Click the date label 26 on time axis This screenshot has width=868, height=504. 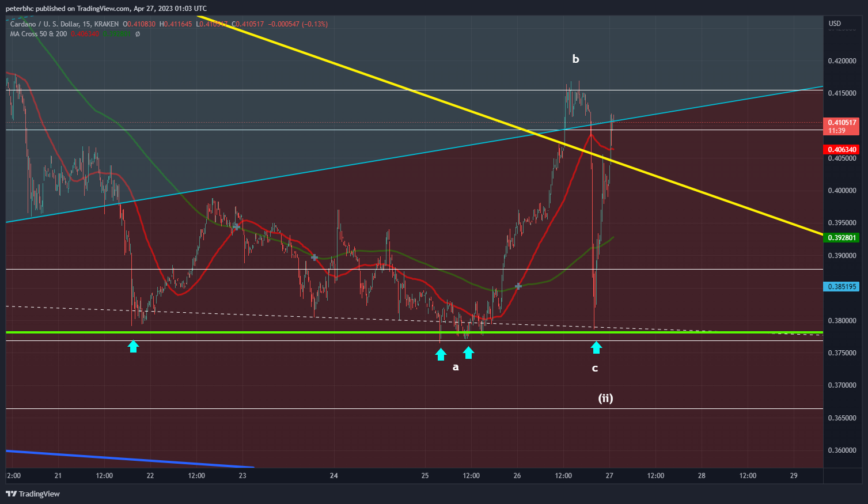[517, 476]
